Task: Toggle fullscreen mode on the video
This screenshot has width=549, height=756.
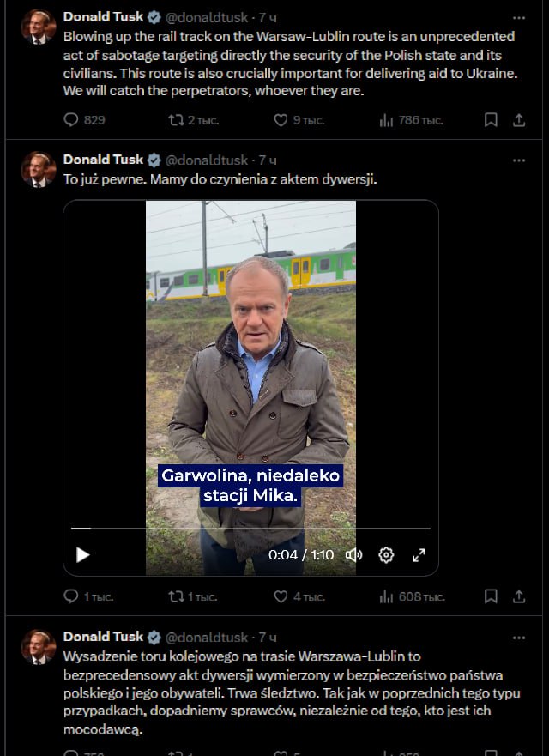Action: (419, 555)
